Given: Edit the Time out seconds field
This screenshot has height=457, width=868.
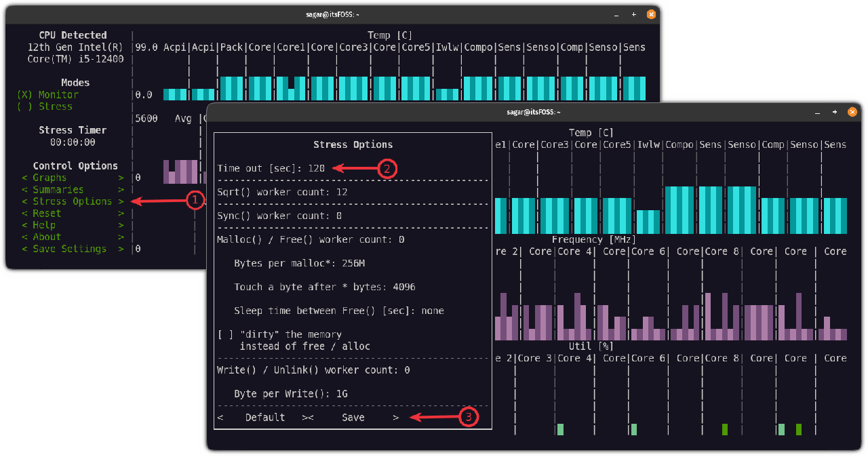Looking at the screenshot, I should point(317,168).
